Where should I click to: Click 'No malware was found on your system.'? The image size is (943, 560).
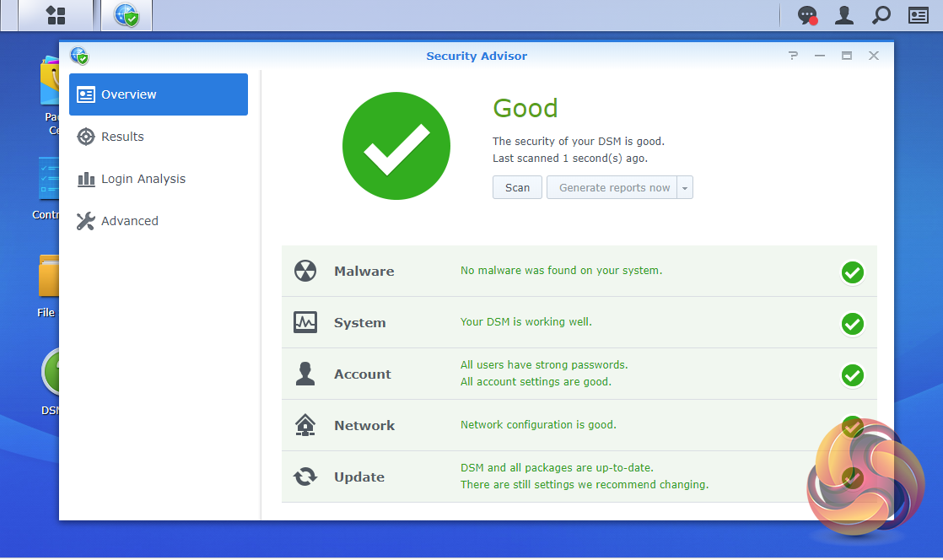pyautogui.click(x=561, y=271)
